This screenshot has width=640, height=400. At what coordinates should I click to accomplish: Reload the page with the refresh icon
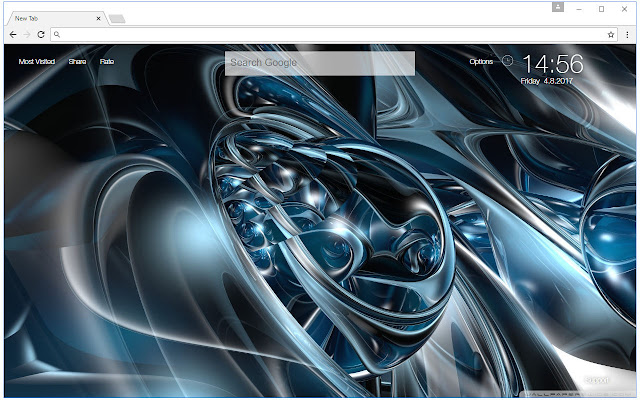pos(41,35)
